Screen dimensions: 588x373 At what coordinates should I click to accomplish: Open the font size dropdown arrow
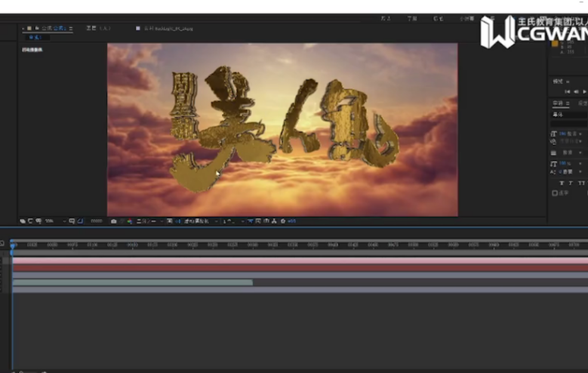[580, 134]
